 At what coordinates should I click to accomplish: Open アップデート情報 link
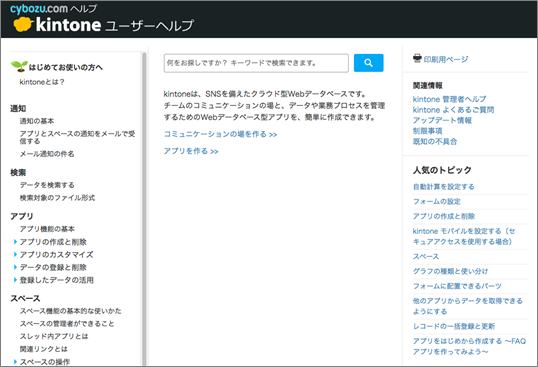coord(442,120)
